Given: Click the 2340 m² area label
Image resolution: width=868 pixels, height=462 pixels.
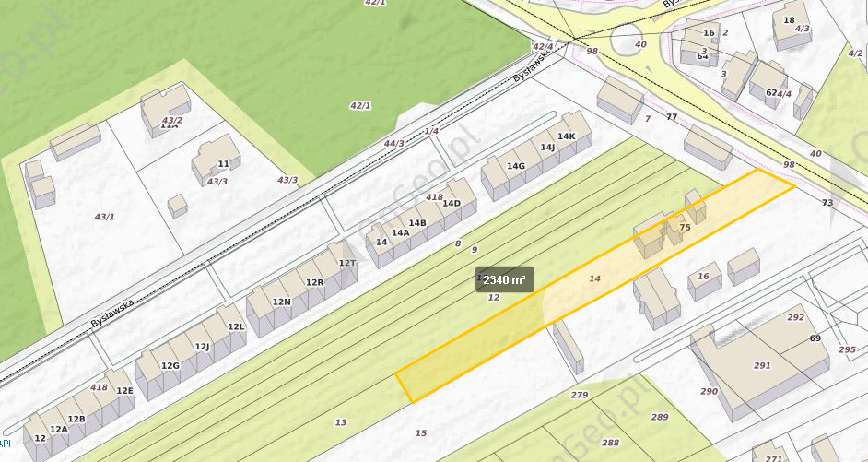Looking at the screenshot, I should pos(504,279).
